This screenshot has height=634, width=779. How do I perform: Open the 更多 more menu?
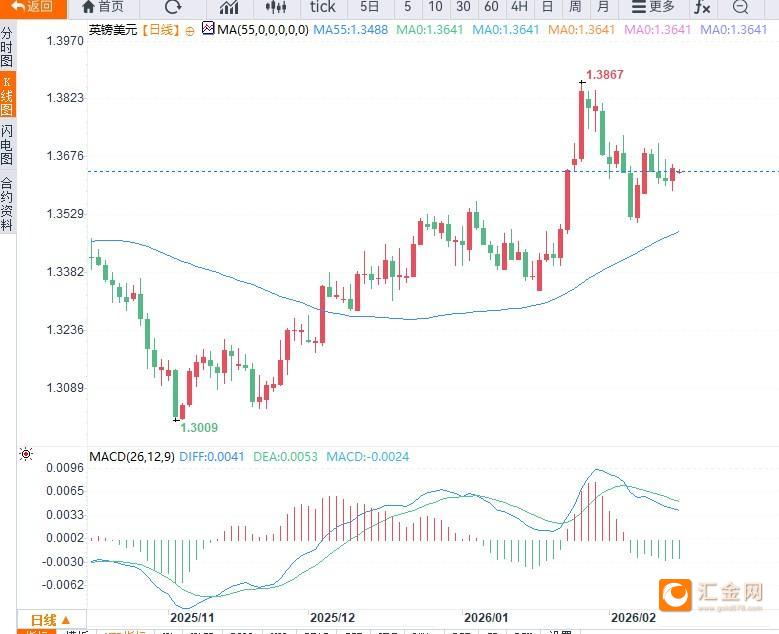coord(653,7)
